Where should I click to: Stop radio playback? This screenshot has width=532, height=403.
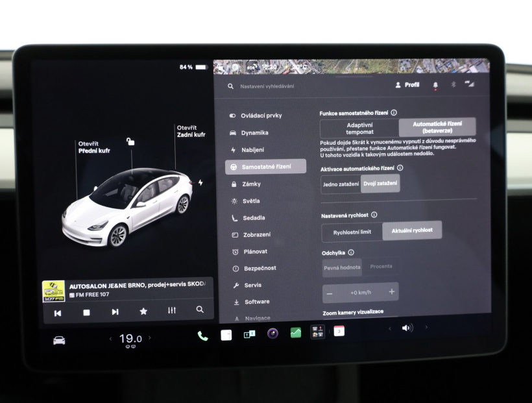coord(86,312)
